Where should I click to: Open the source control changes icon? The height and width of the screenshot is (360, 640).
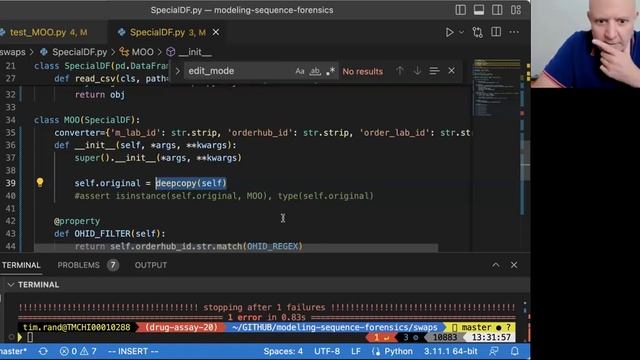(x=478, y=32)
